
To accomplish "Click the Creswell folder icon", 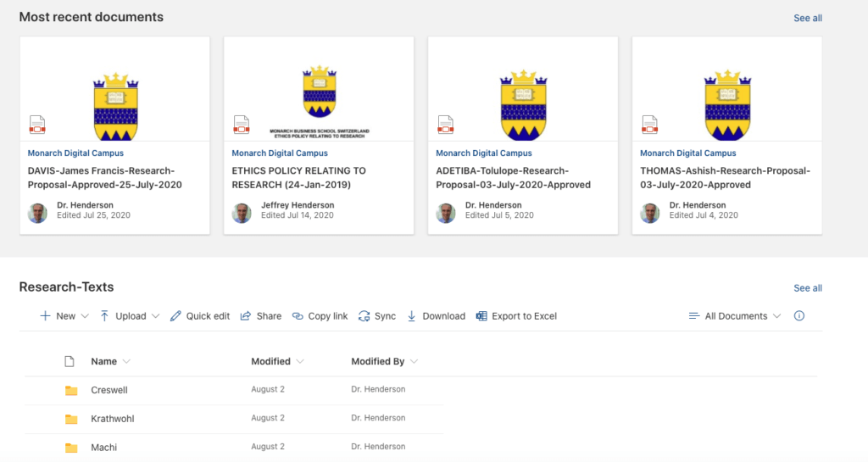I will (x=71, y=390).
